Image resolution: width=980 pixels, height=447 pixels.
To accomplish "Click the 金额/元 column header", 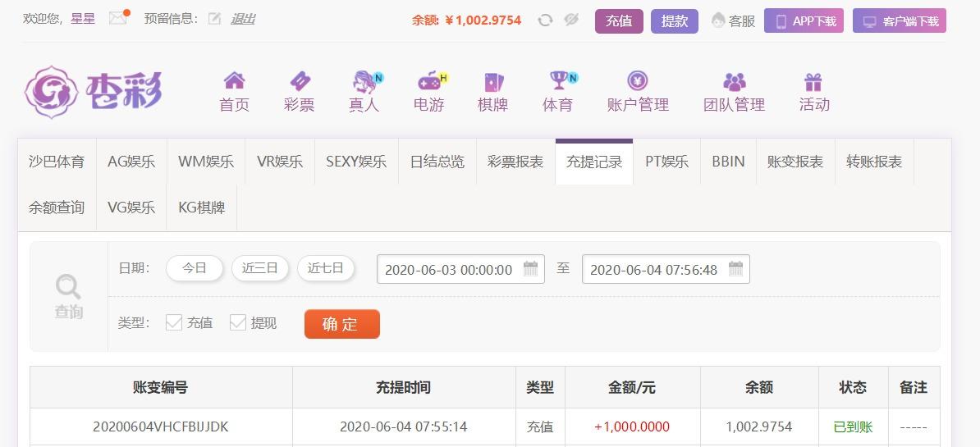I will point(632,387).
